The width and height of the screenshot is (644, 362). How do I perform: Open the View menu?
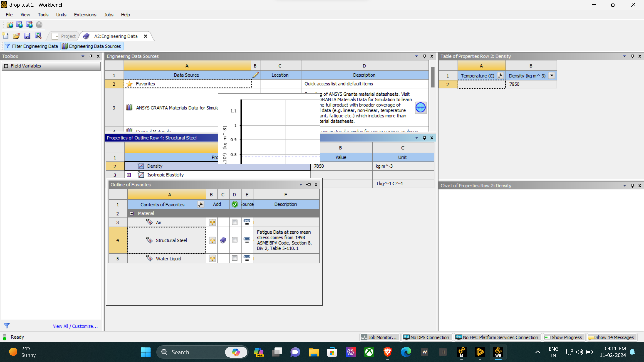pos(25,15)
